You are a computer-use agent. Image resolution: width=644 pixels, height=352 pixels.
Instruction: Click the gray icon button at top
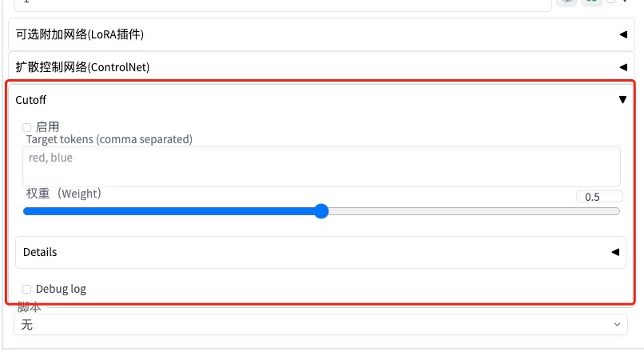coord(566,2)
